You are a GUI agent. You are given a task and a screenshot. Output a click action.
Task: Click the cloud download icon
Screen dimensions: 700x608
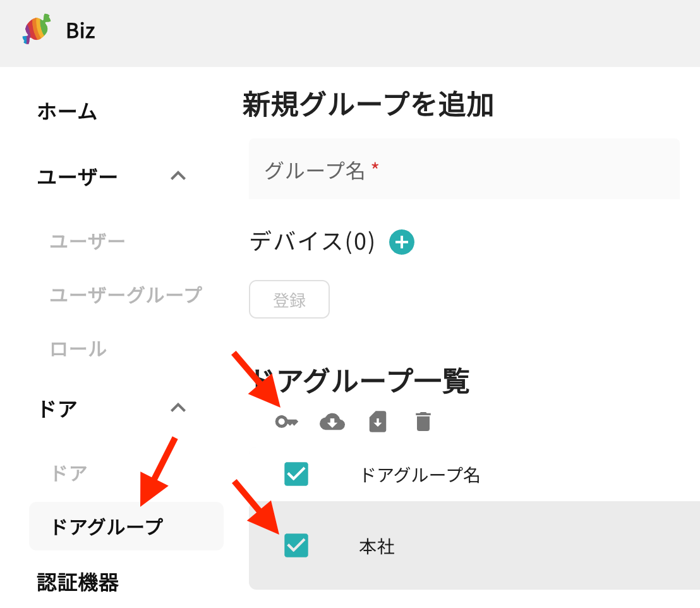(x=332, y=422)
